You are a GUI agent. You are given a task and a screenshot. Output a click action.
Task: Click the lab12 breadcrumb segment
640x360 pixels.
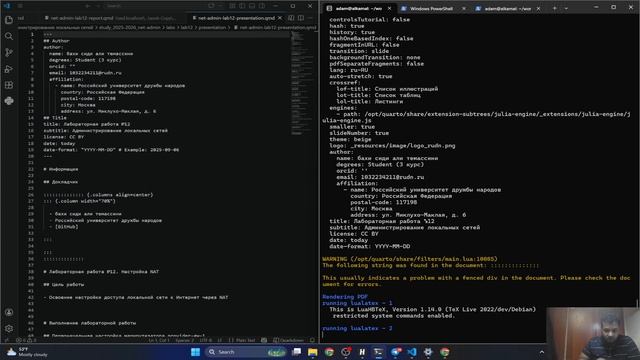pyautogui.click(x=187, y=27)
